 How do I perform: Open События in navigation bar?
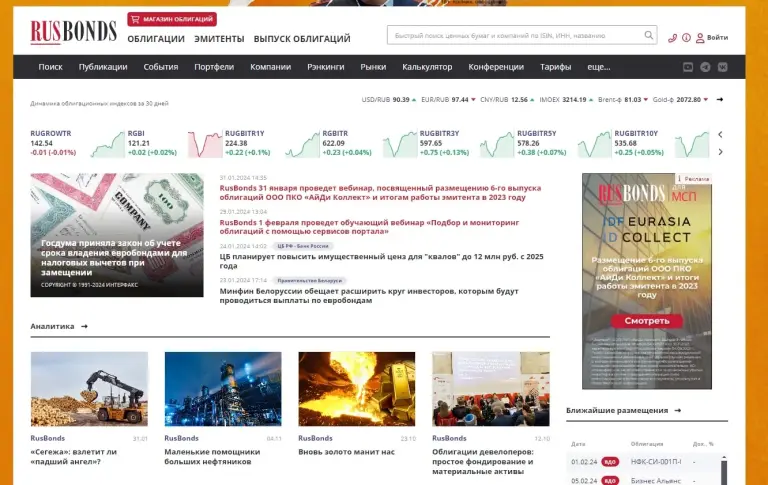(161, 67)
